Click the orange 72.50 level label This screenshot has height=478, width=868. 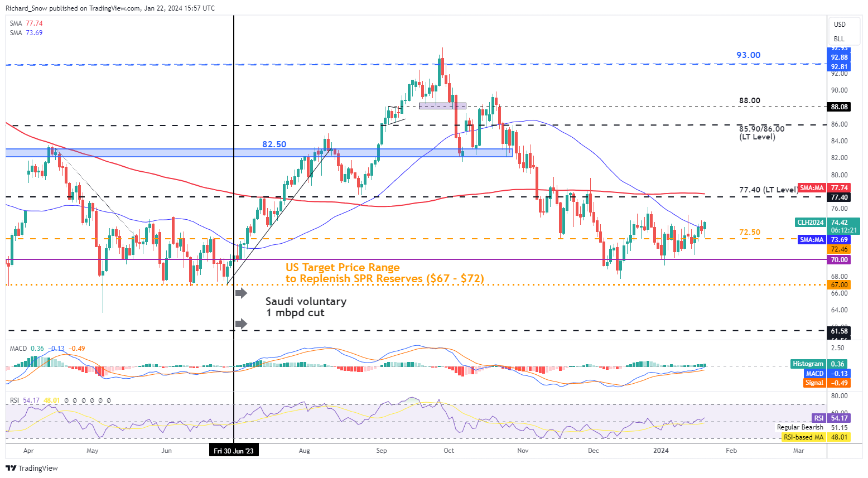coord(750,232)
